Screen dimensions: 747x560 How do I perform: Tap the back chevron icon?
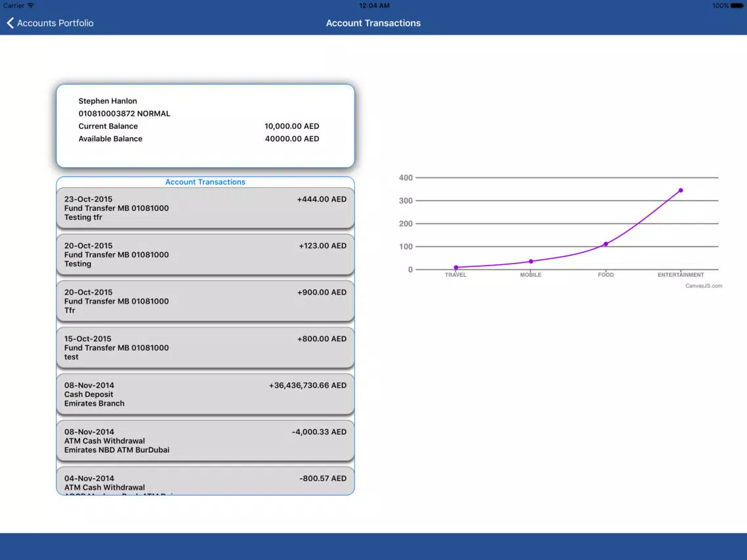10,23
